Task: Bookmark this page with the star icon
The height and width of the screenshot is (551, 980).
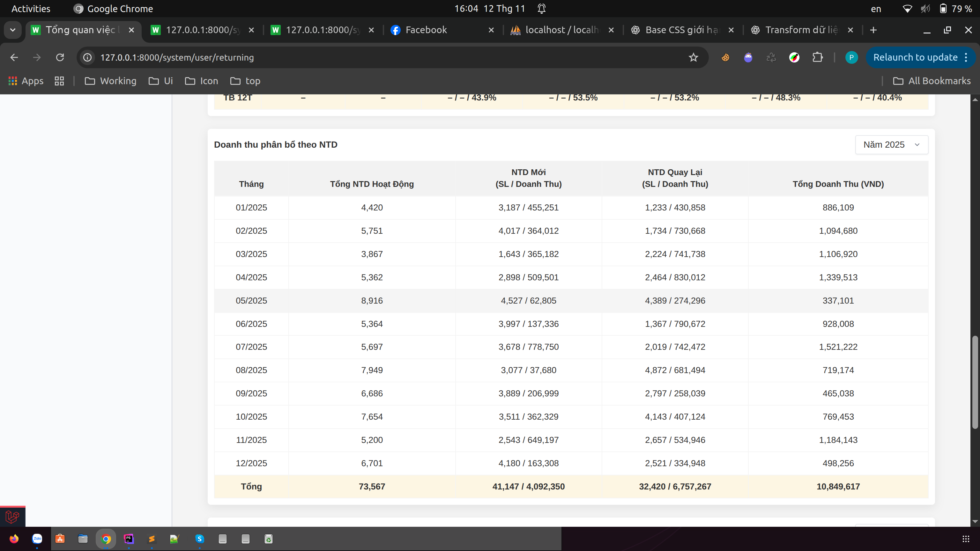Action: [x=693, y=57]
